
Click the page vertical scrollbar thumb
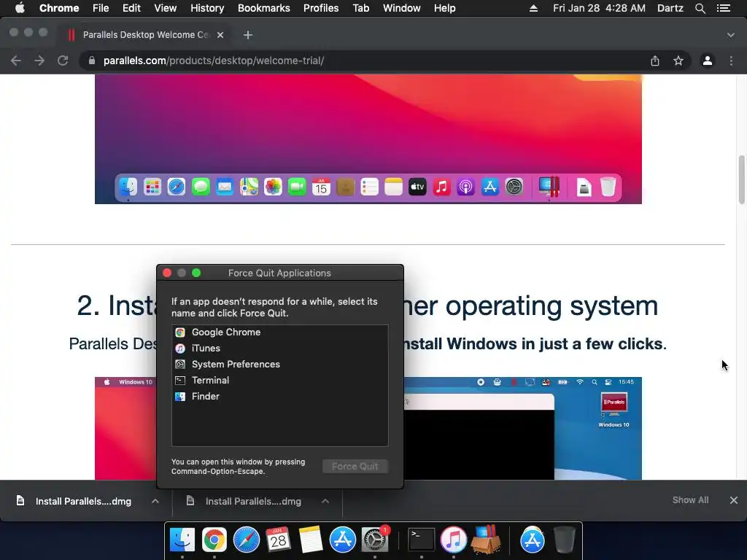click(x=741, y=179)
